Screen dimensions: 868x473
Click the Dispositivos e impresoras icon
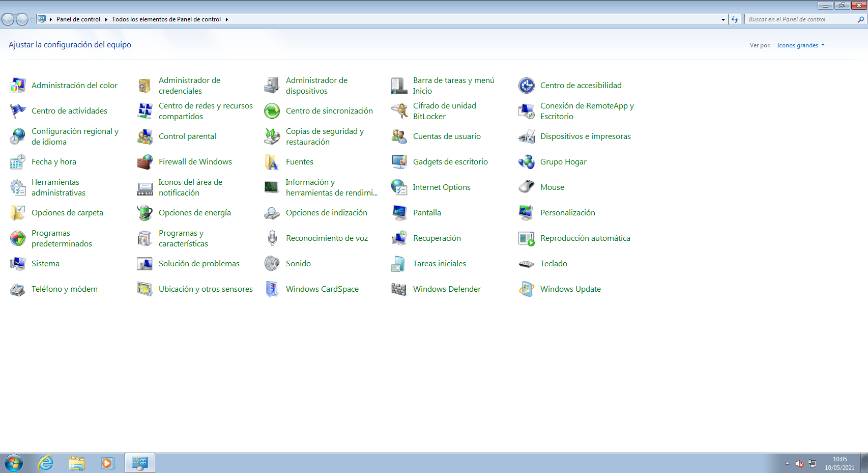527,136
